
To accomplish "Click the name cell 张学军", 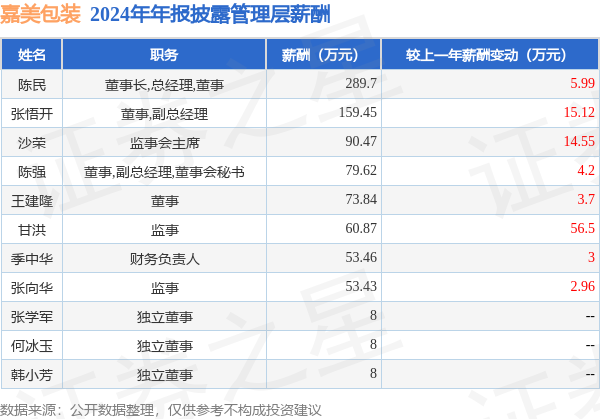I will 32,317.
